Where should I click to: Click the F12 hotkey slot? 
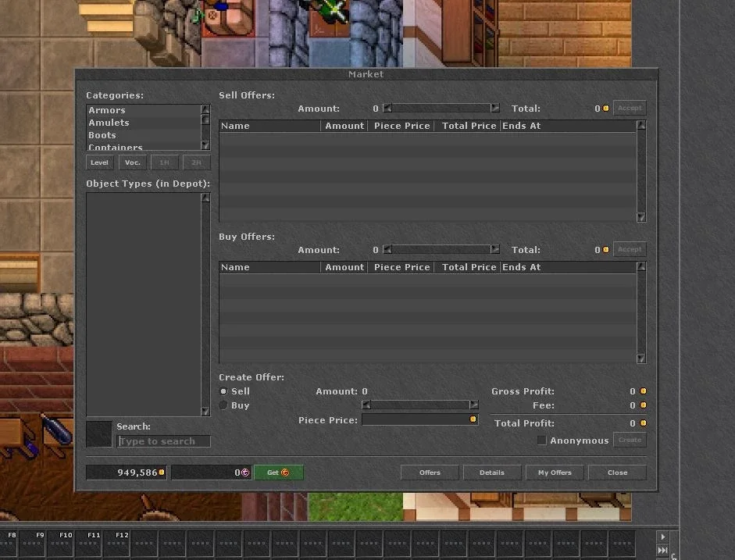click(116, 543)
